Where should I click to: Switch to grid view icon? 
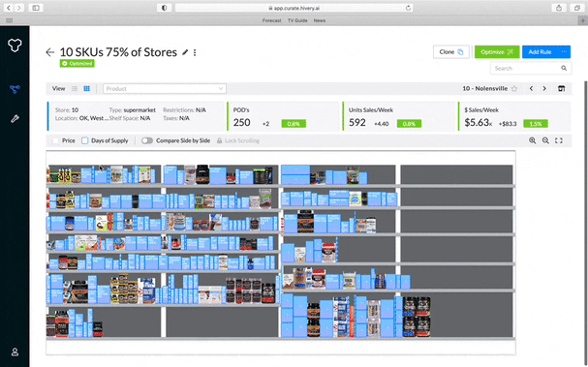click(86, 88)
